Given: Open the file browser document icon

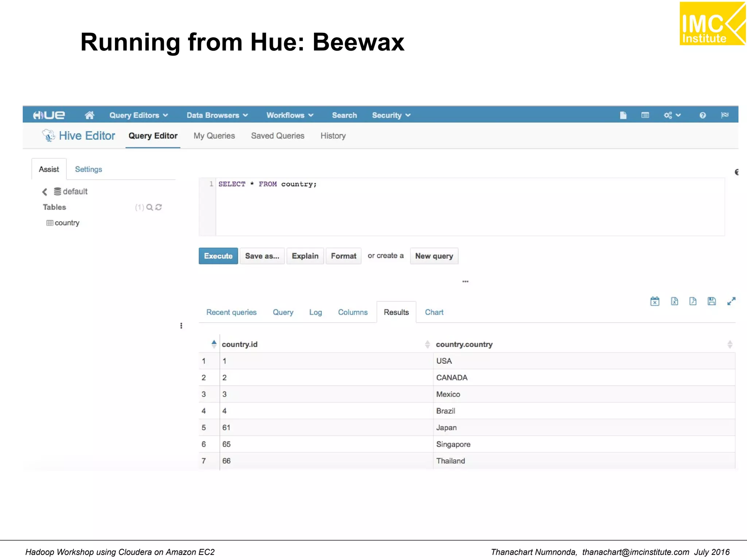Looking at the screenshot, I should pyautogui.click(x=623, y=115).
